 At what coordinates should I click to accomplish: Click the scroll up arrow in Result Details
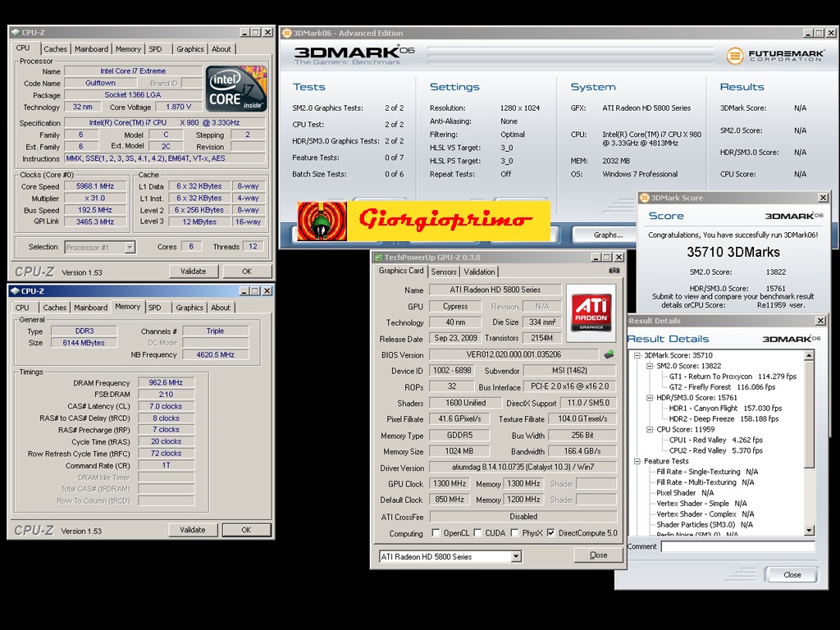(809, 355)
